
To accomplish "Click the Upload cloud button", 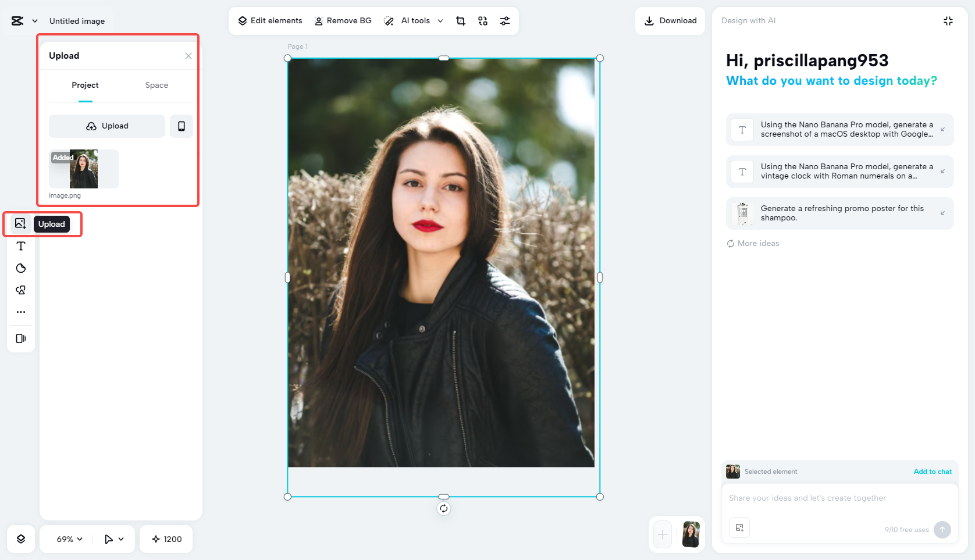I will coord(107,126).
